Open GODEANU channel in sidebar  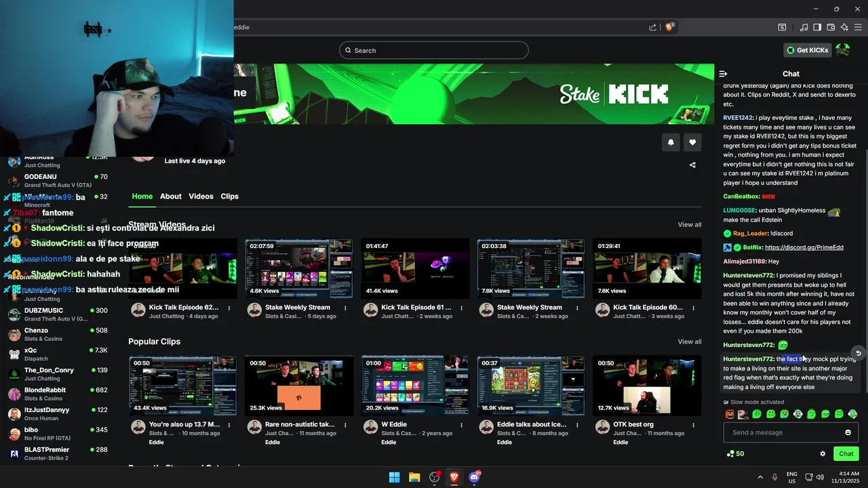click(x=58, y=181)
